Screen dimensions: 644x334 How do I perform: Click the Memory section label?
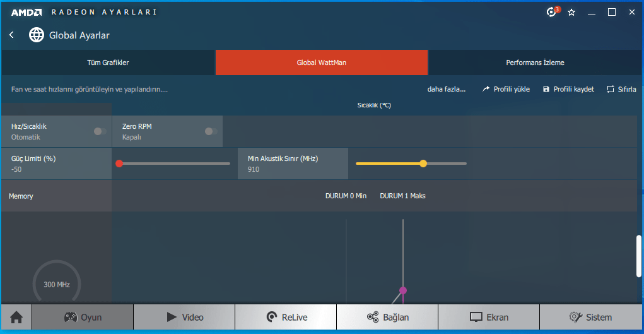[21, 196]
